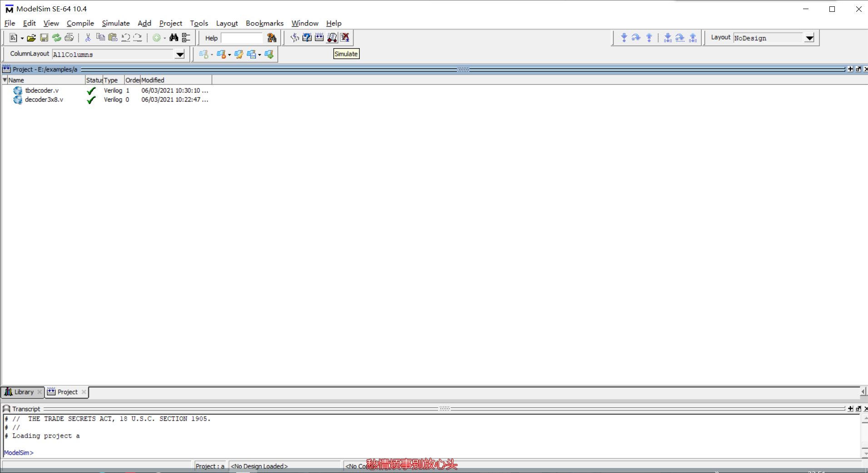Open the Add menu
The width and height of the screenshot is (868, 473).
coord(144,23)
